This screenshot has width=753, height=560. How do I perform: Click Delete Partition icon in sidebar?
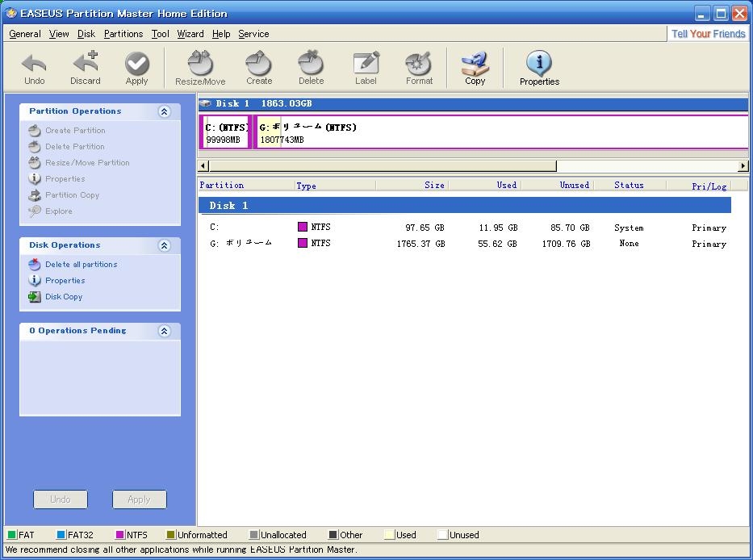tap(35, 147)
